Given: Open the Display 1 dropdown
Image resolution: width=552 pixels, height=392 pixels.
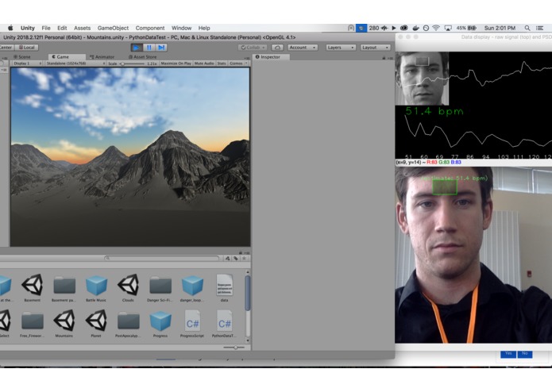Looking at the screenshot, I should point(26,63).
